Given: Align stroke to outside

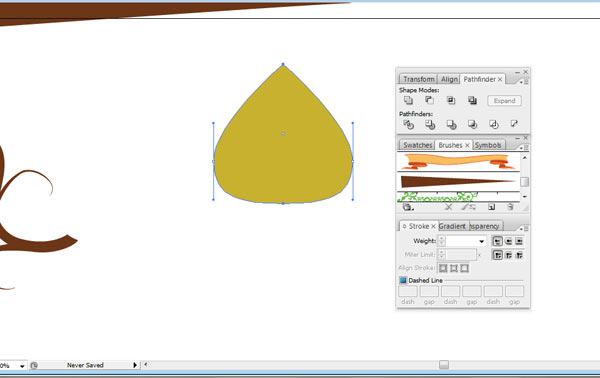Looking at the screenshot, I should click(464, 268).
